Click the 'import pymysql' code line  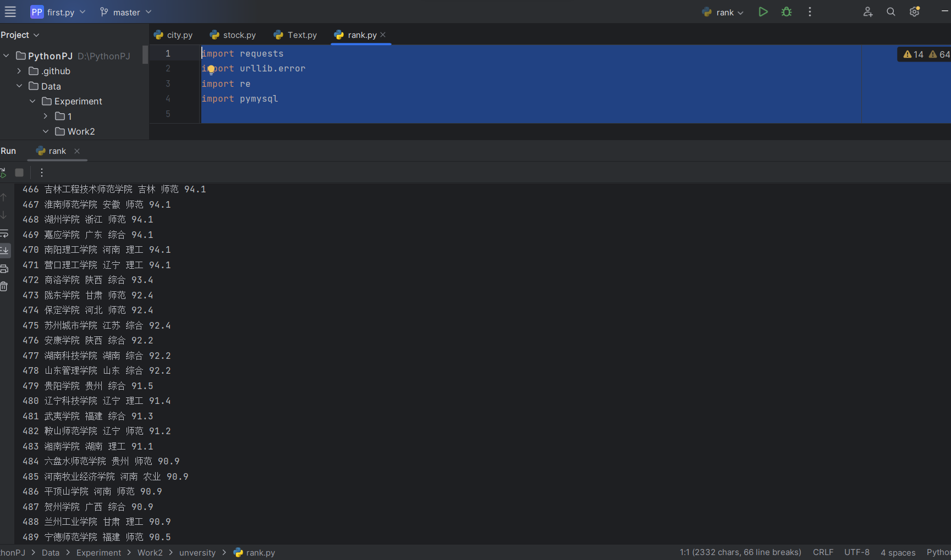click(x=240, y=99)
